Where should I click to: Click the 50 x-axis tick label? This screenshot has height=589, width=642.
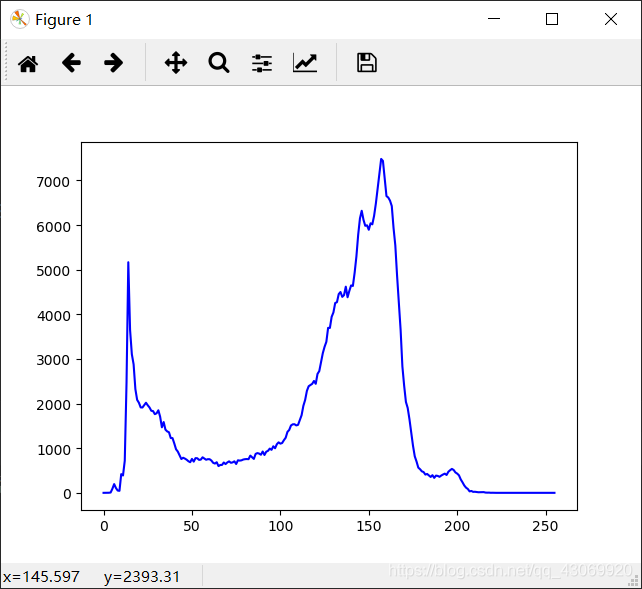(192, 526)
